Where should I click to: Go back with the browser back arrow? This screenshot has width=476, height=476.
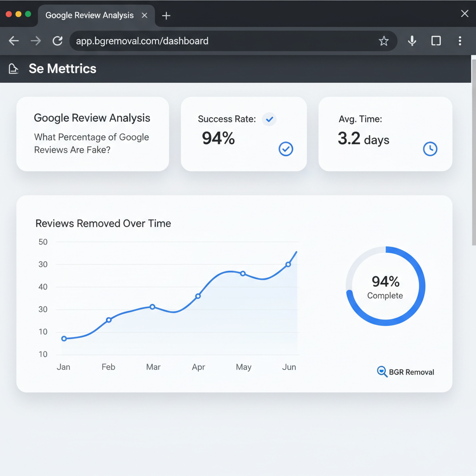13,41
